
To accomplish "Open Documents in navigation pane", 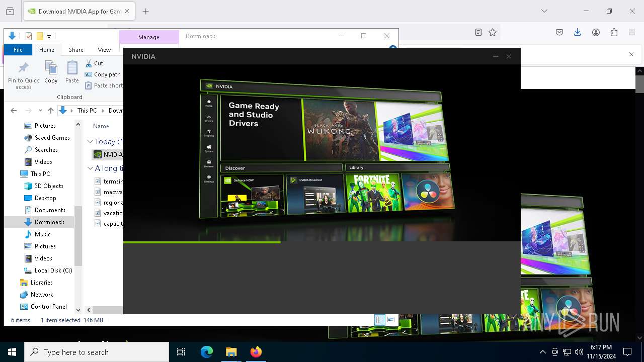I will [x=45, y=210].
